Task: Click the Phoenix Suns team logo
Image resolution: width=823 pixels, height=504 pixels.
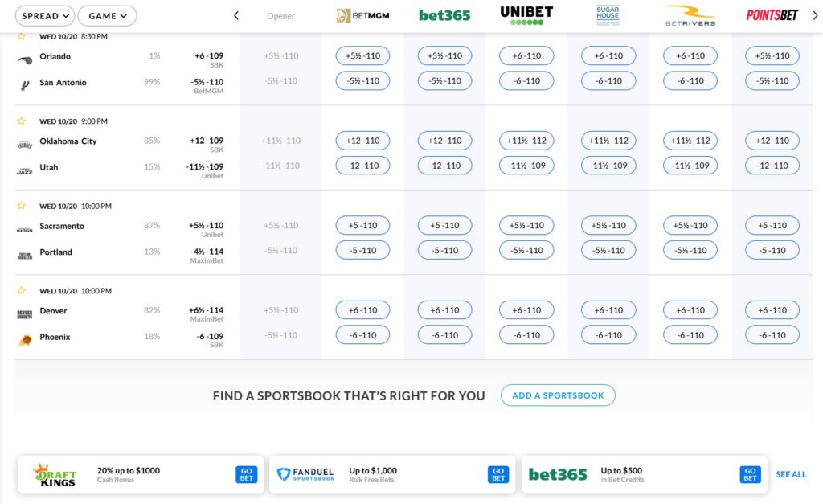Action: point(25,341)
